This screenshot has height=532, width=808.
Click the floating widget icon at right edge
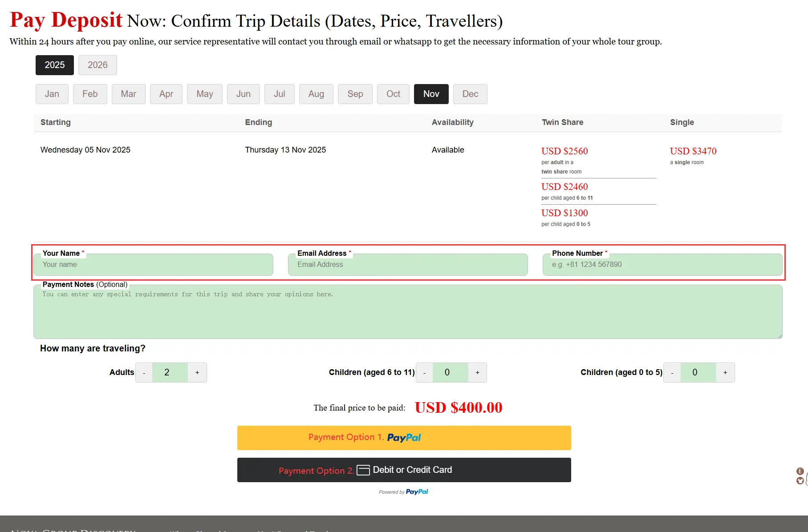800,476
